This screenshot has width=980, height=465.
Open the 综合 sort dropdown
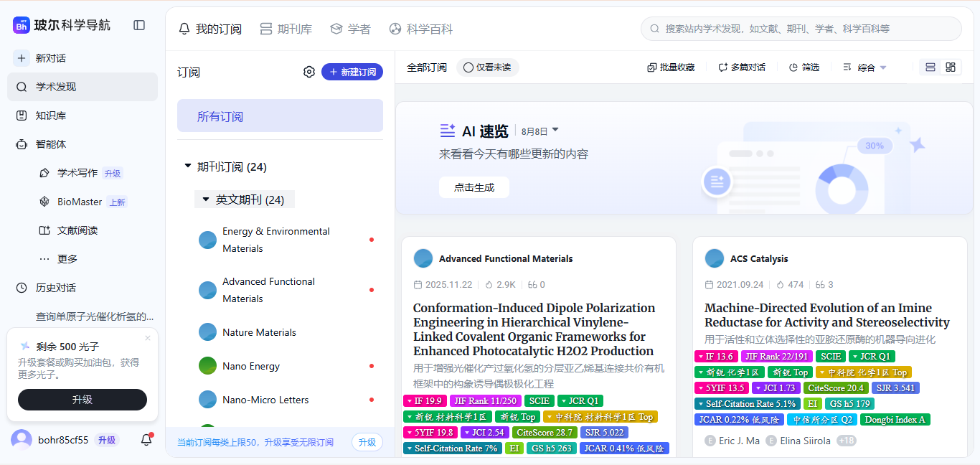coord(865,67)
